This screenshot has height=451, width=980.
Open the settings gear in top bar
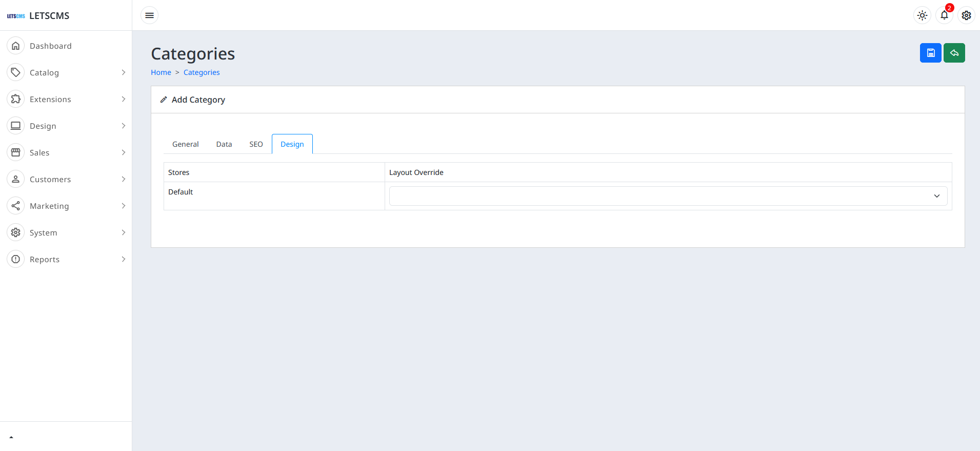[966, 15]
